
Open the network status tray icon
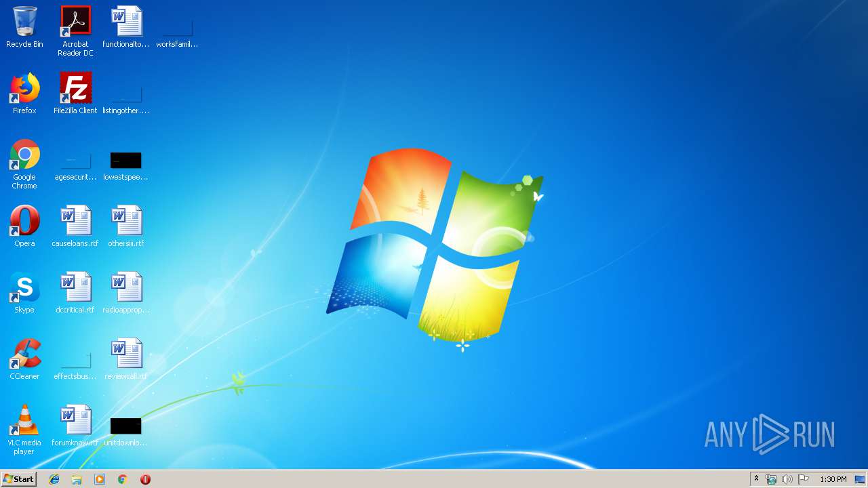771,479
